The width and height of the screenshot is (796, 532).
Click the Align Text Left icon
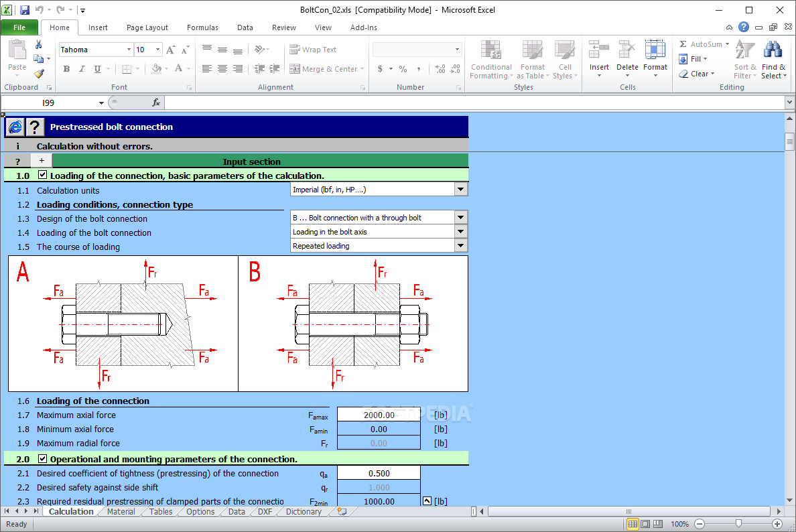[x=206, y=69]
